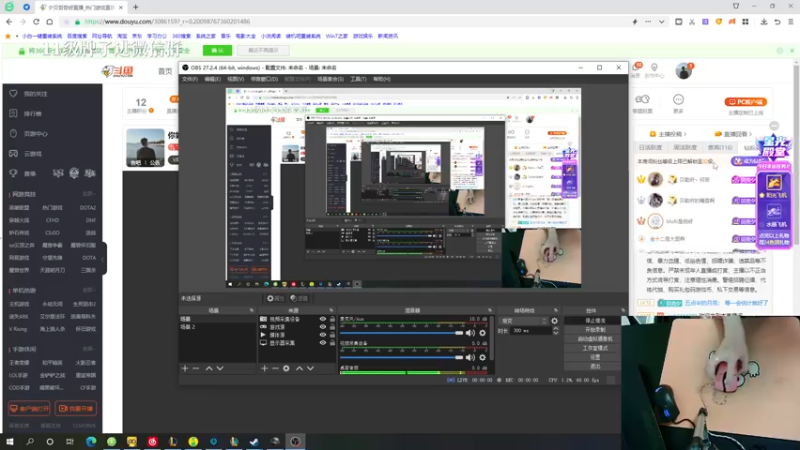Open the Douyu user avatar at top right
This screenshot has width=800, height=450.
(x=684, y=71)
